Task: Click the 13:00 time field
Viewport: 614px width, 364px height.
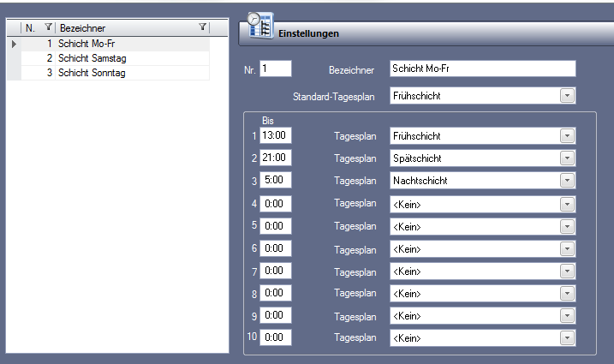Action: (275, 135)
